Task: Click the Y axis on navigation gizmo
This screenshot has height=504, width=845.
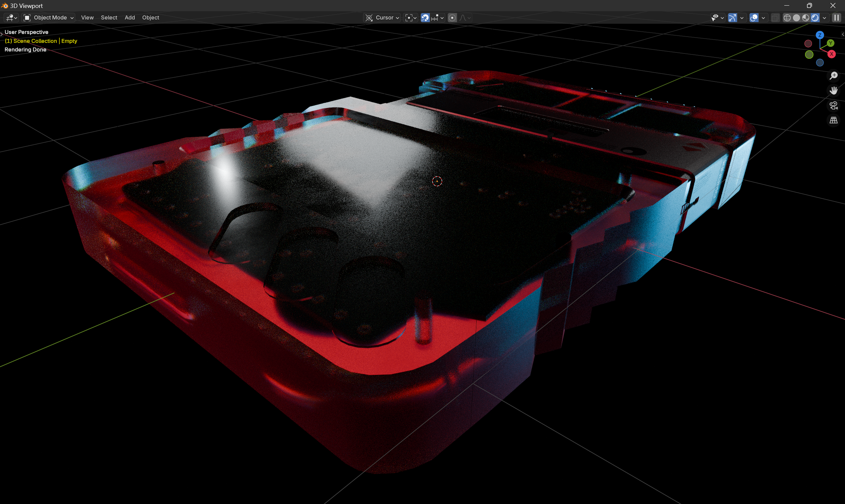Action: [831, 43]
